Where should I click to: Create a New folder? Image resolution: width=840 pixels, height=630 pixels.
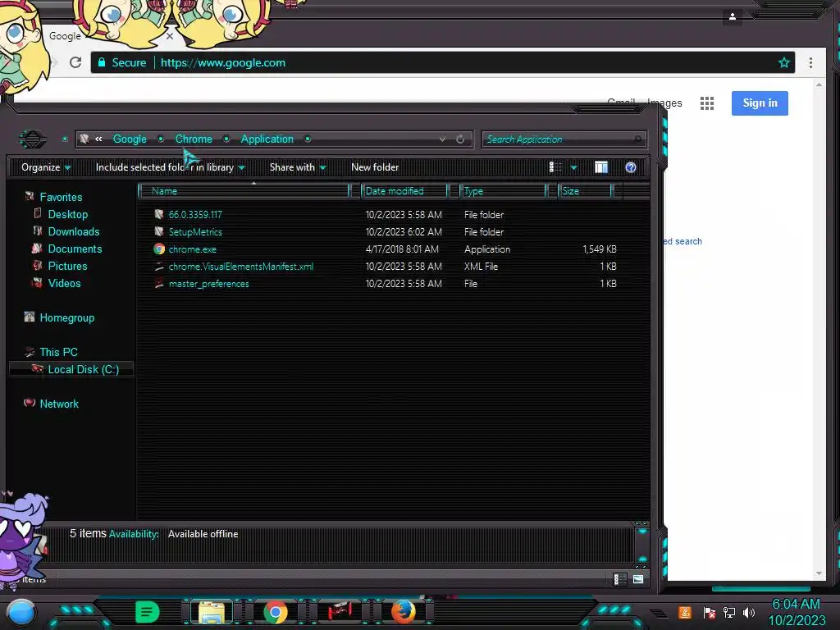375,167
